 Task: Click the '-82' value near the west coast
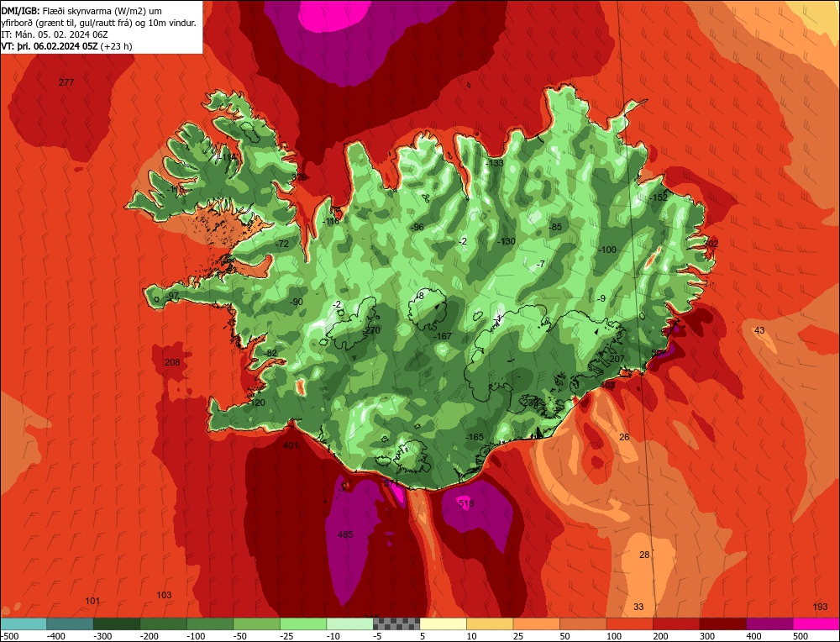coord(270,353)
